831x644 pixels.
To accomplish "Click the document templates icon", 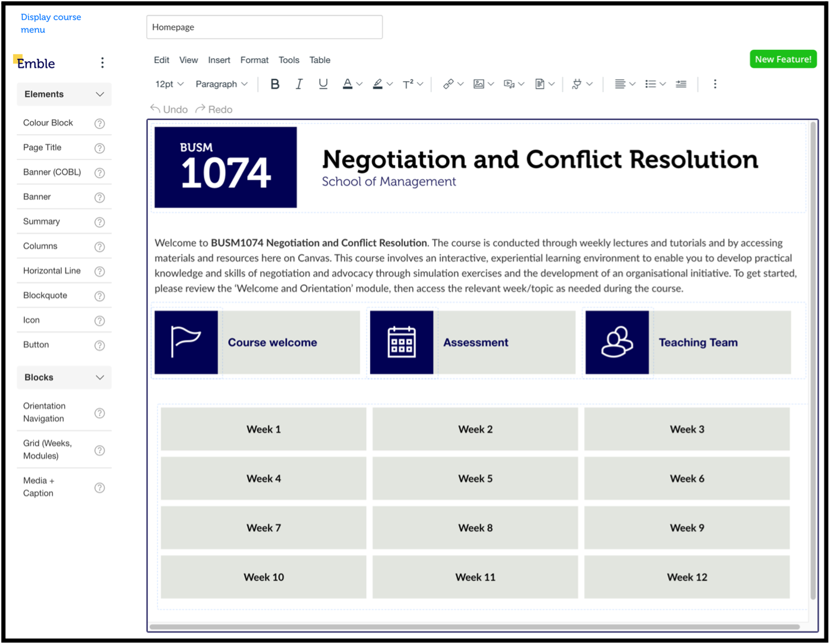I will pos(541,84).
